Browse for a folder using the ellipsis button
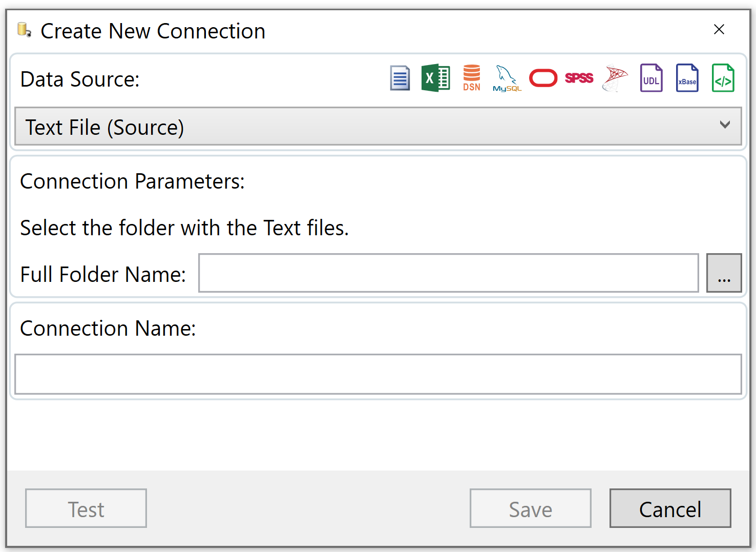 (x=724, y=273)
